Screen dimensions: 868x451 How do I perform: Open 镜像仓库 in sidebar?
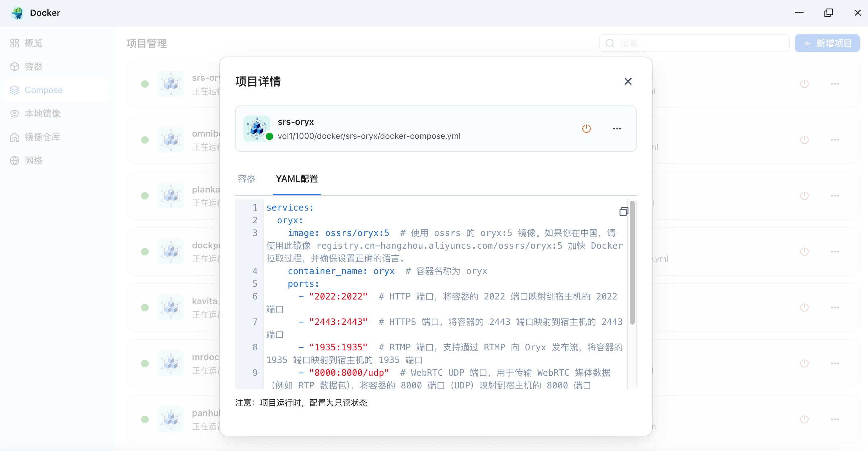[43, 137]
